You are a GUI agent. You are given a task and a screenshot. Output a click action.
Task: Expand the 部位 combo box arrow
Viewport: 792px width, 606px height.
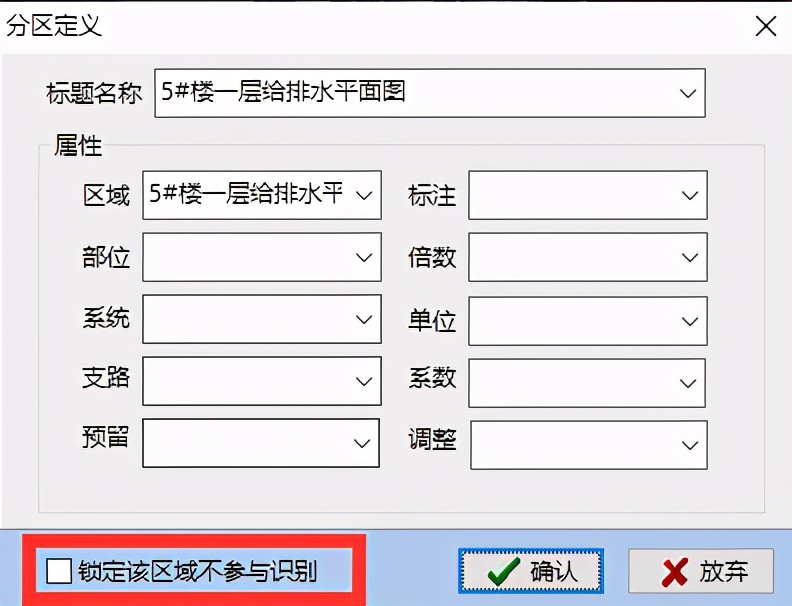pyautogui.click(x=364, y=257)
